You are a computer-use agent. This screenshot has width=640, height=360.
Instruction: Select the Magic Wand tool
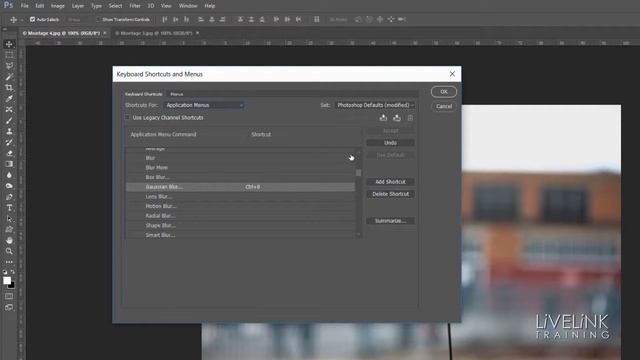(x=9, y=77)
